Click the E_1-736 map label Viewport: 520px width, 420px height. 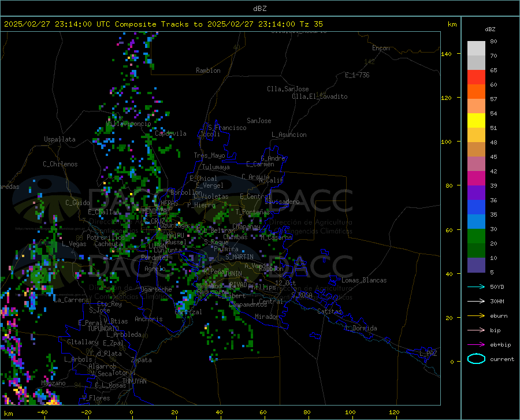point(357,75)
